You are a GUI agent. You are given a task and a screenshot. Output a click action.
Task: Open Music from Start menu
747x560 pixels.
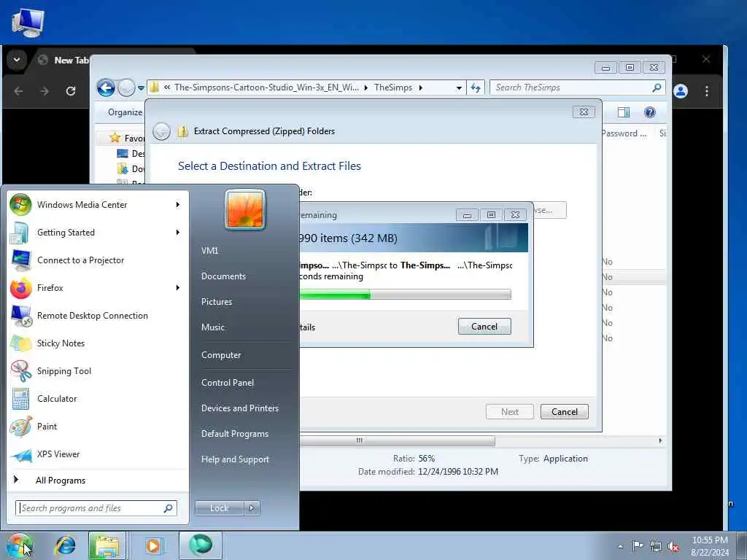(x=213, y=327)
